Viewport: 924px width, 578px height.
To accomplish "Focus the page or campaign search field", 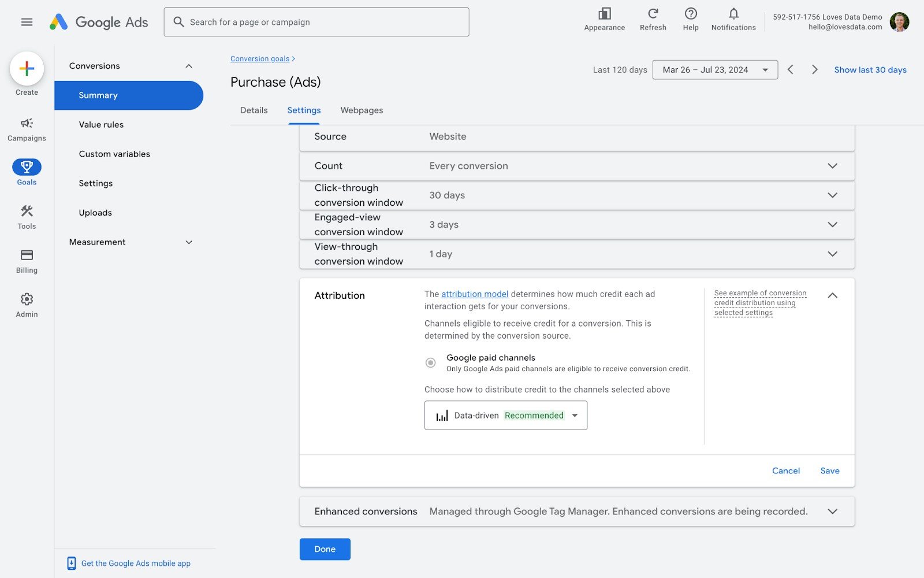I will tap(316, 22).
